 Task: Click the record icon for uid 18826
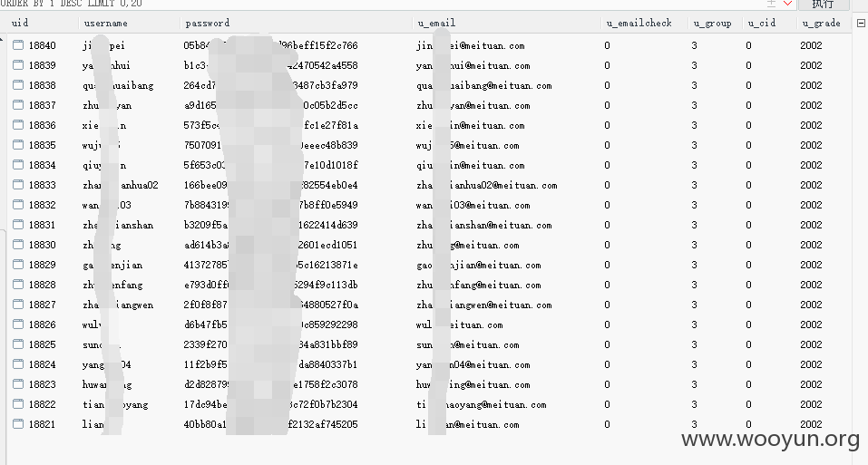(x=18, y=324)
